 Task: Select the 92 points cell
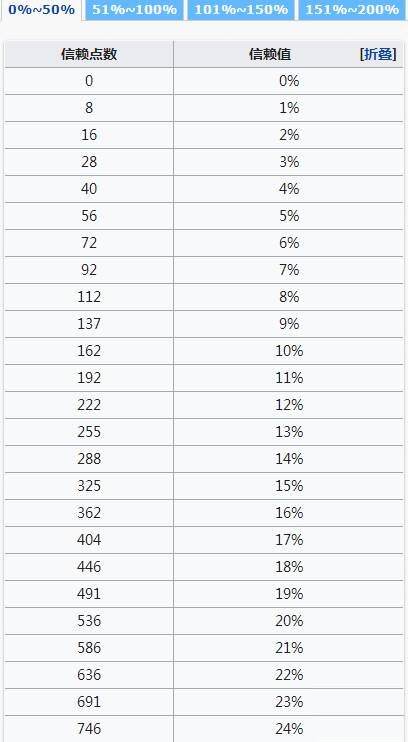[x=89, y=270]
